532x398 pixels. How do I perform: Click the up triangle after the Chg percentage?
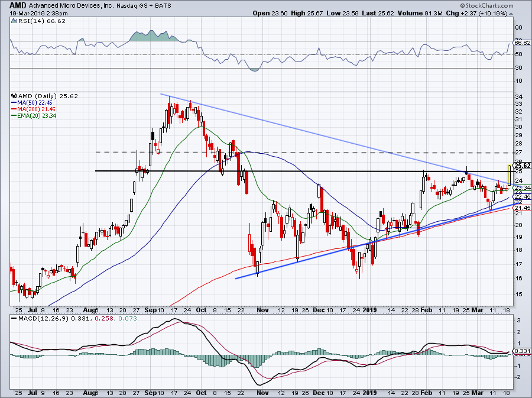[x=511, y=14]
